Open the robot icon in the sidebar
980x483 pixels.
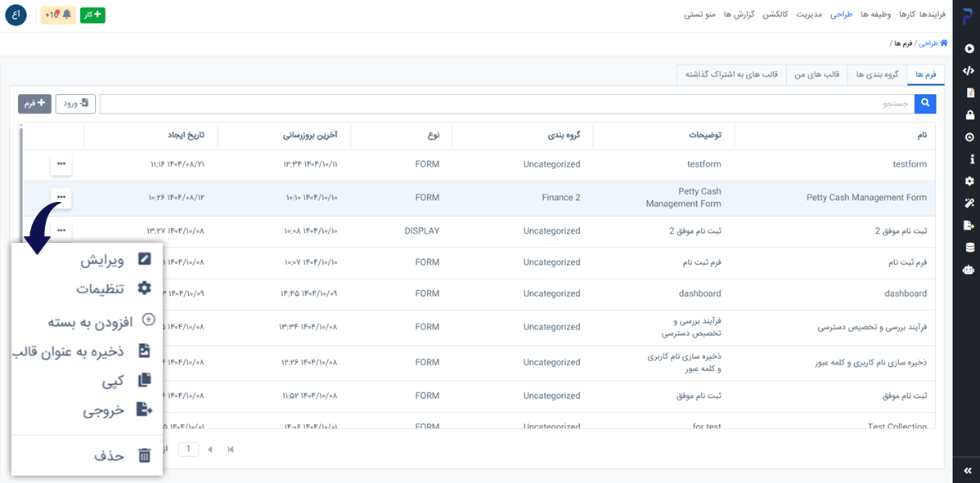coord(969,269)
